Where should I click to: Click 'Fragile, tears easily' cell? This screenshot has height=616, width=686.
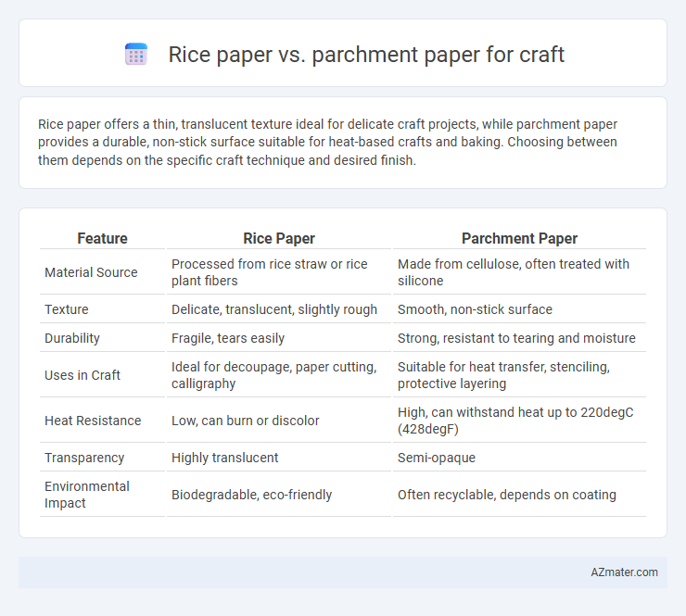(228, 338)
